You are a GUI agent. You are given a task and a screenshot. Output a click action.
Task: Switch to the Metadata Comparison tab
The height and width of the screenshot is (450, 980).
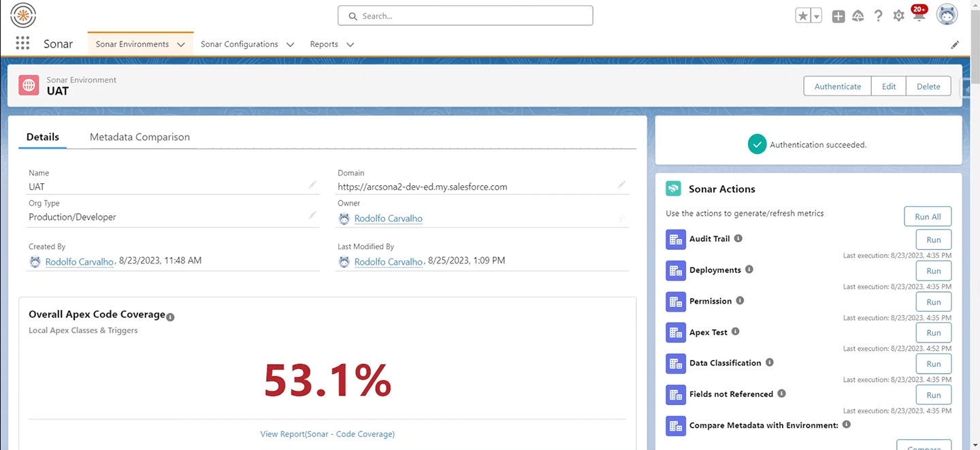(140, 137)
